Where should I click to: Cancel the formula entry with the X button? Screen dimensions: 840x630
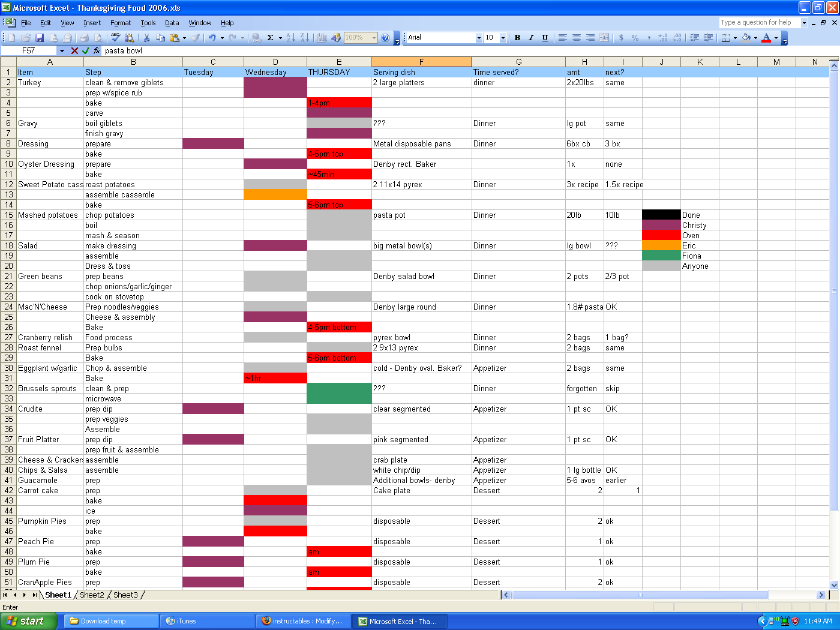(74, 51)
